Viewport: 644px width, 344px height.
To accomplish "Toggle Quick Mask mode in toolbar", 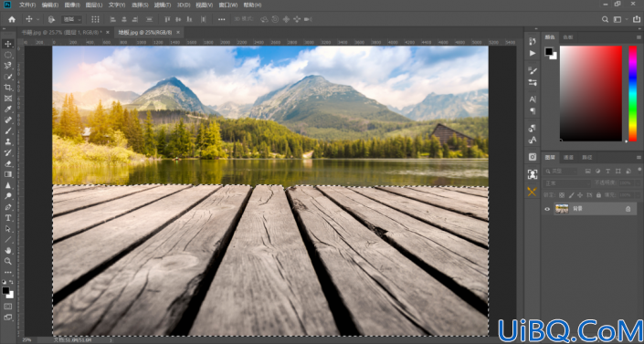I will [x=8, y=307].
